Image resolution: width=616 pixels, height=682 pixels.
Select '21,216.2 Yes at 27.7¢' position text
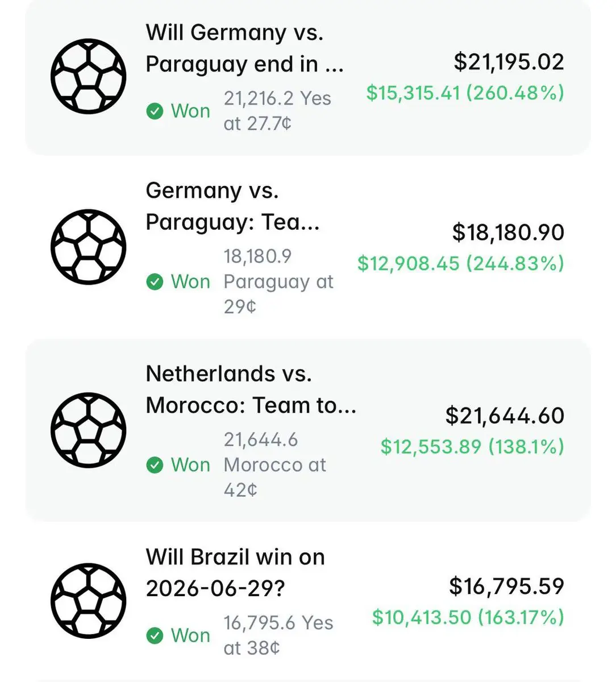coord(277,111)
